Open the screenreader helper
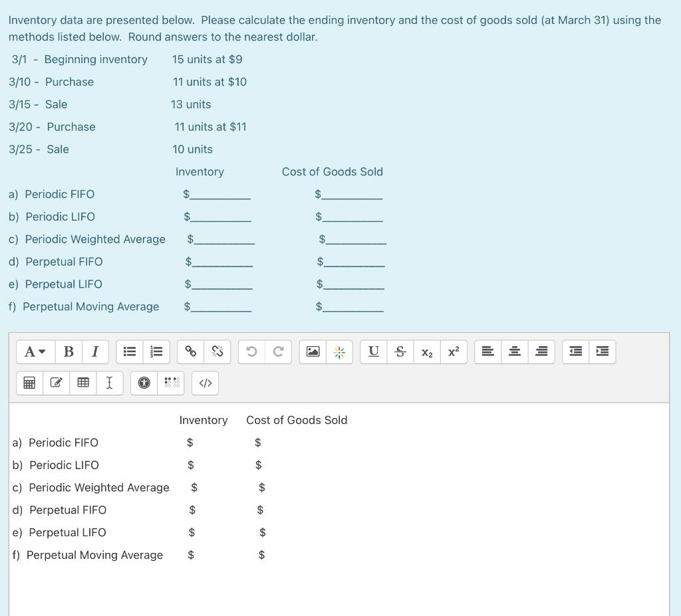The image size is (681, 616). pyautogui.click(x=172, y=383)
